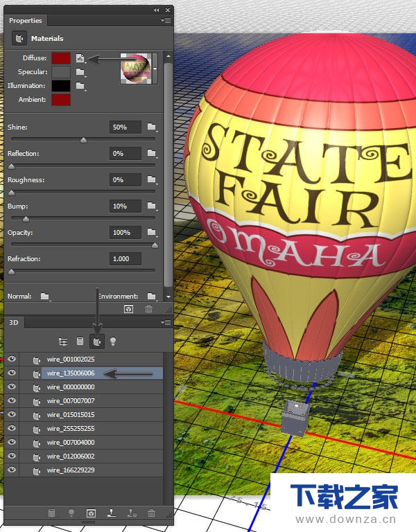Click the Bump slider handle
Viewport: 416px width, 532px height.
(x=26, y=219)
